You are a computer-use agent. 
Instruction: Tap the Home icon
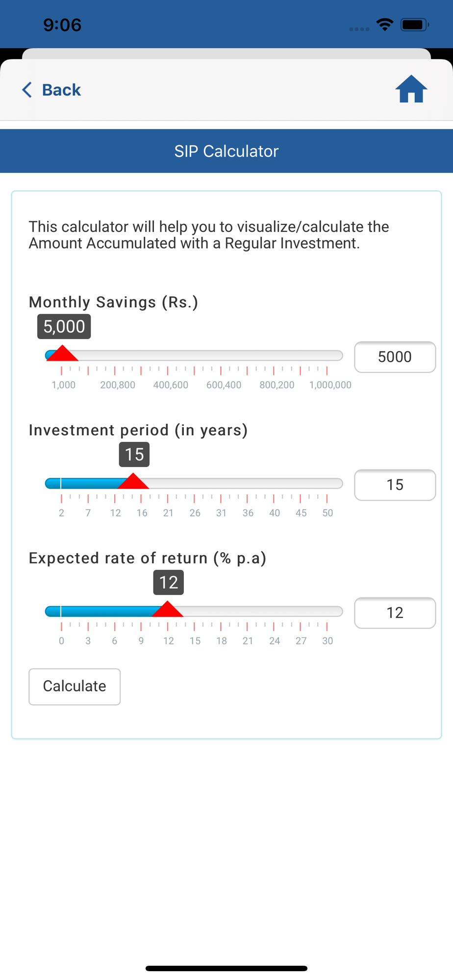[411, 89]
